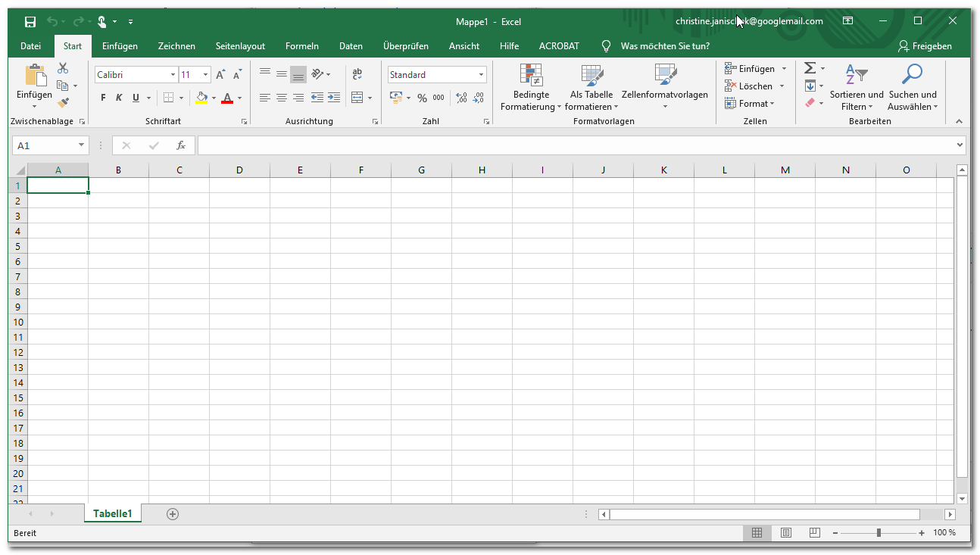Align text right
The height and width of the screenshot is (555, 980).
pyautogui.click(x=298, y=98)
